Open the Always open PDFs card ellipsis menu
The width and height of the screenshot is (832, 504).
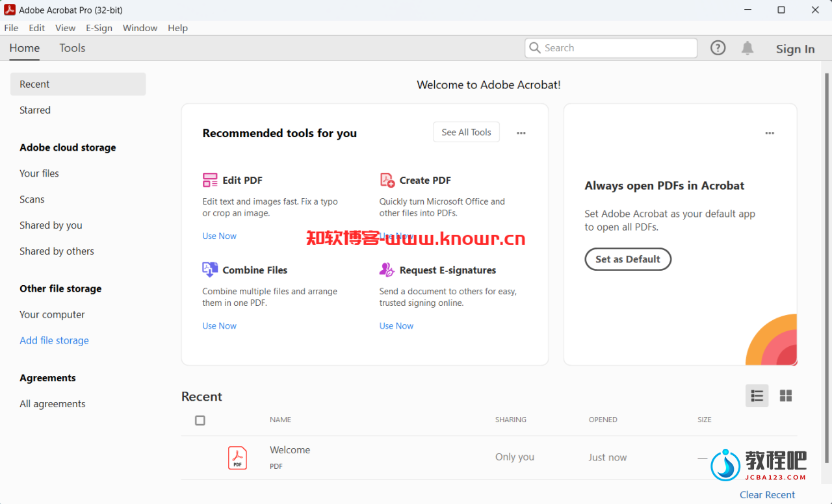(x=770, y=132)
